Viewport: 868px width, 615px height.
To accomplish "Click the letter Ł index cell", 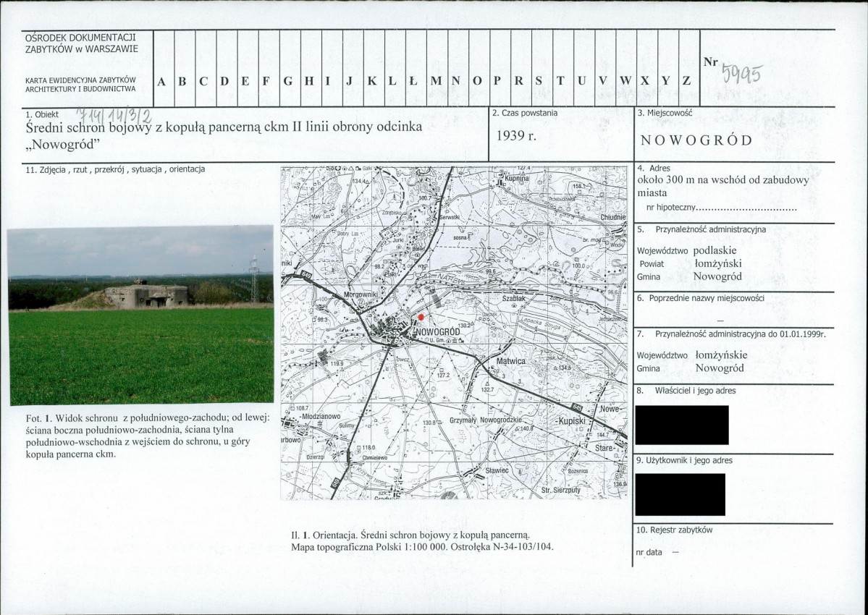I will [x=416, y=68].
